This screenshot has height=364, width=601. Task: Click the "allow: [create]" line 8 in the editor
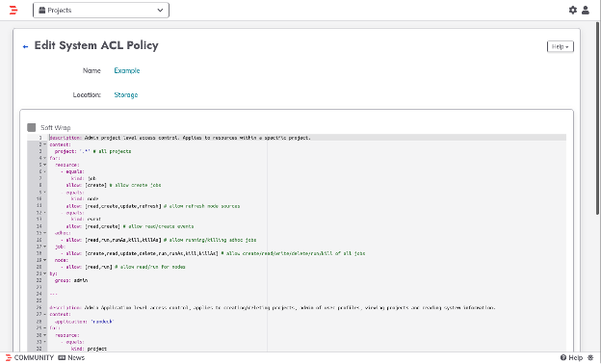tap(114, 185)
